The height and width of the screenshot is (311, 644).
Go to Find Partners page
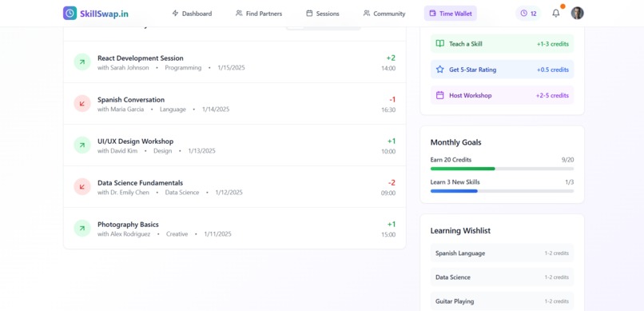click(259, 14)
